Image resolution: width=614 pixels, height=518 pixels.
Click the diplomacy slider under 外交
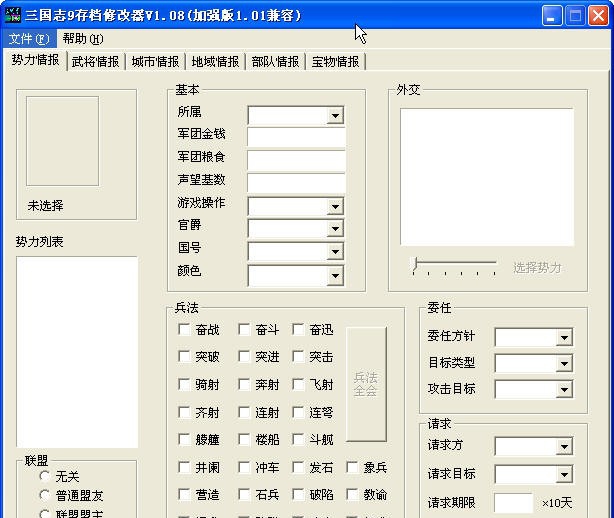click(455, 266)
